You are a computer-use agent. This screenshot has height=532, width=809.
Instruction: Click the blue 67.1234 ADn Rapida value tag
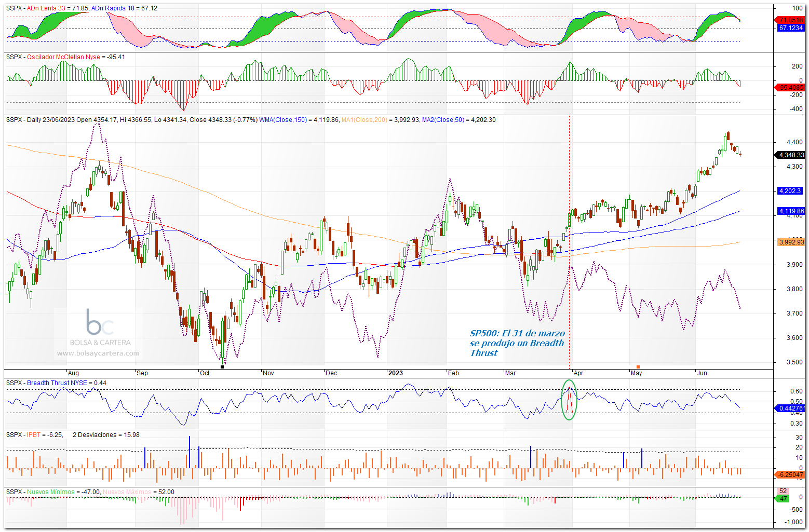tap(791, 28)
